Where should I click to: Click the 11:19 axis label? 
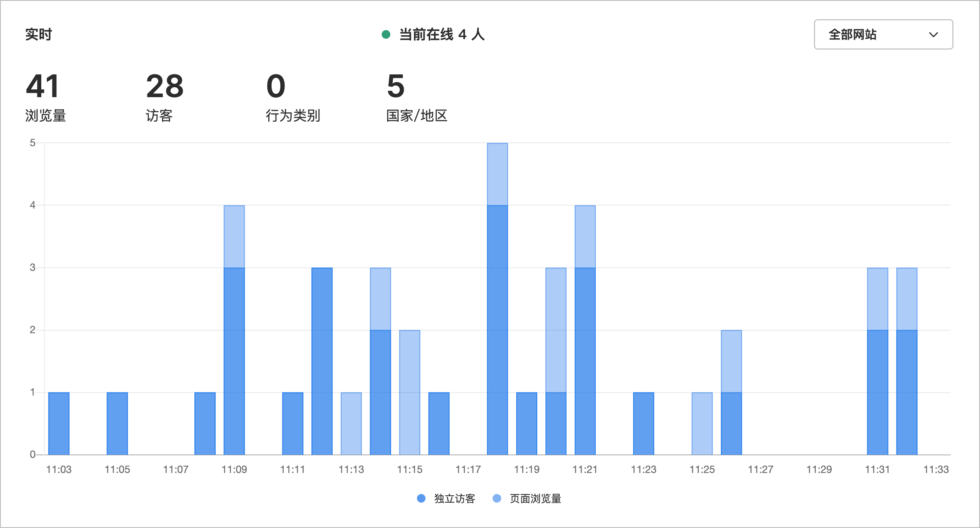tap(527, 470)
